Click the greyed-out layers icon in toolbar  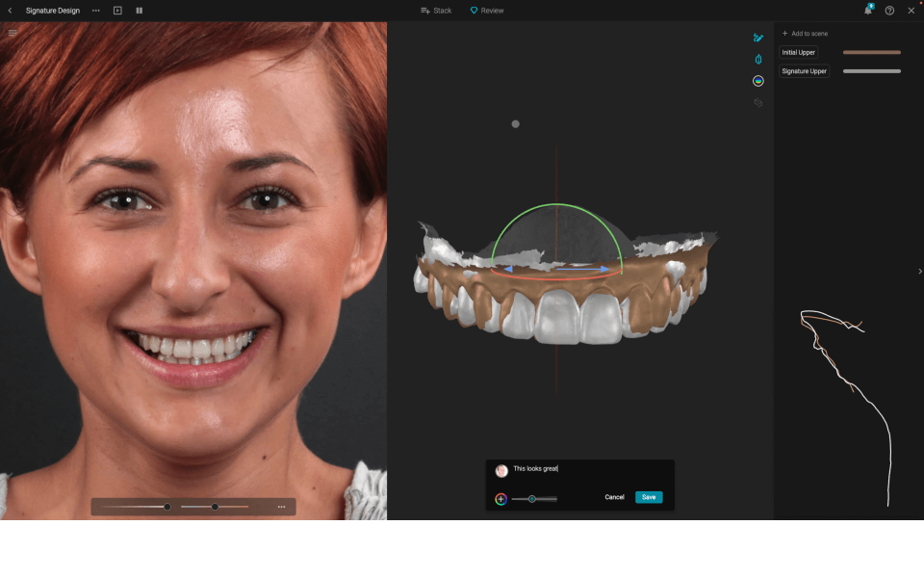point(758,102)
